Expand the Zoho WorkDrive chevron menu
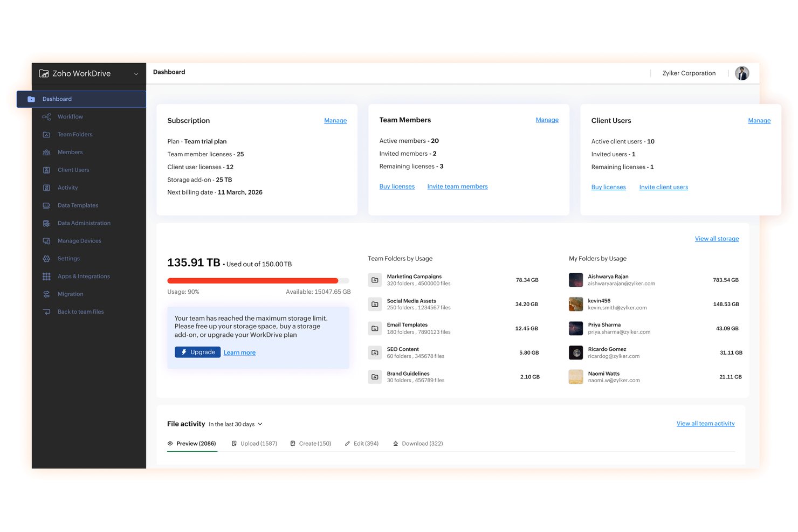This screenshot has width=798, height=532. click(x=136, y=74)
